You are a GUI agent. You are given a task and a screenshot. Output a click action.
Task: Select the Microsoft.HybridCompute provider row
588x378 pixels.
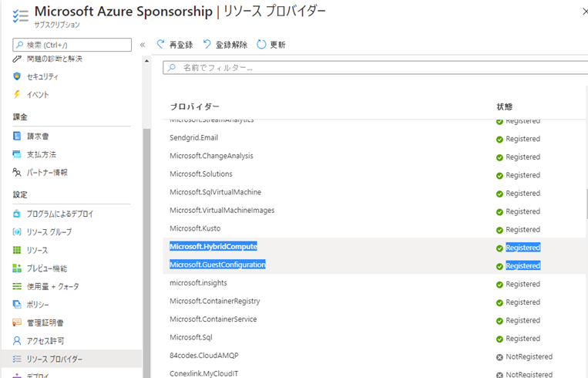[375, 247]
